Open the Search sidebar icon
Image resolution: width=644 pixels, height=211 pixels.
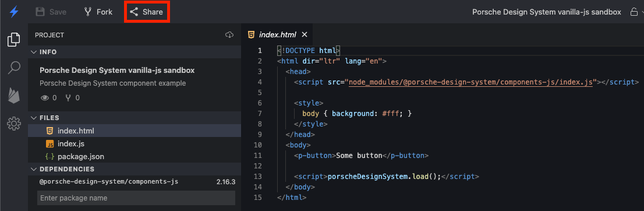(x=13, y=68)
